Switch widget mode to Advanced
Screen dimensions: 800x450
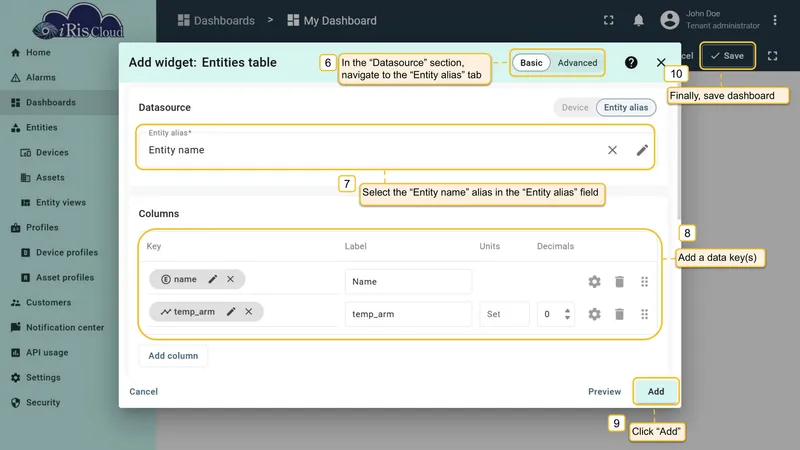click(577, 63)
